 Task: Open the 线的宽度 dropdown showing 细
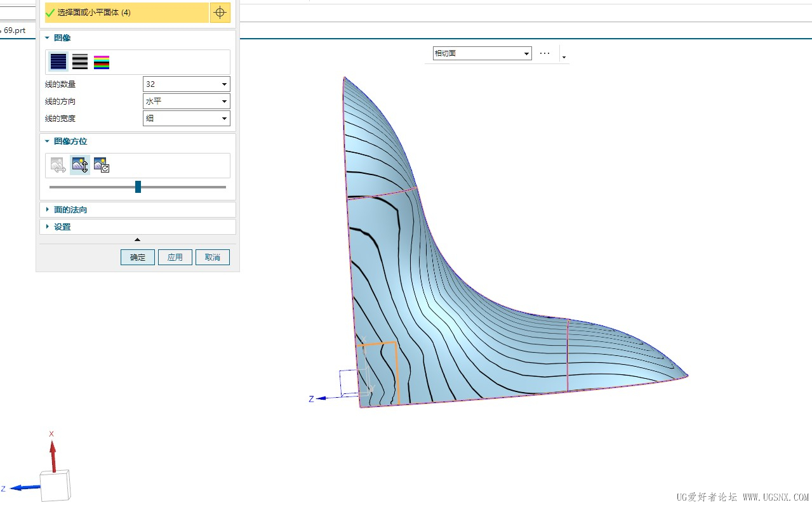[x=187, y=118]
